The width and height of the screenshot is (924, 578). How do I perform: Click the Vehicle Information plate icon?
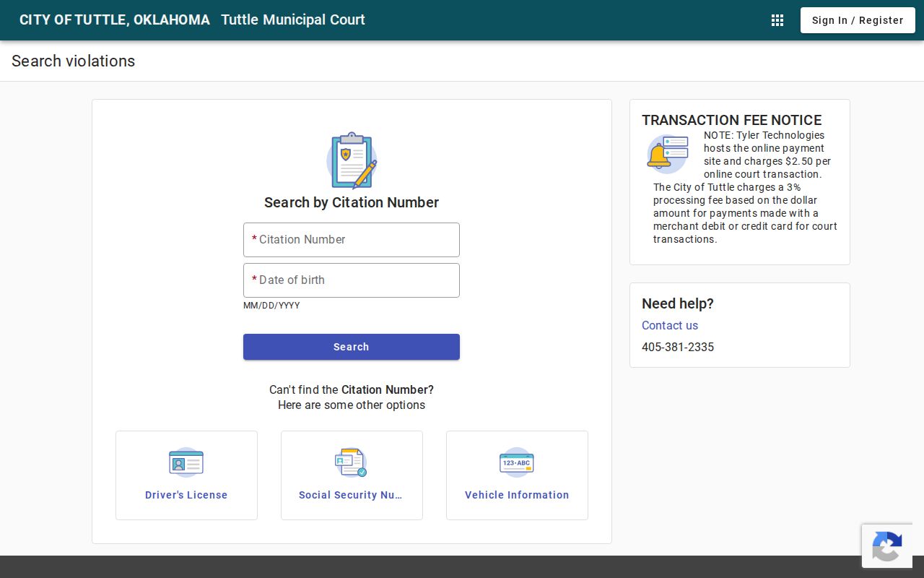pos(517,462)
